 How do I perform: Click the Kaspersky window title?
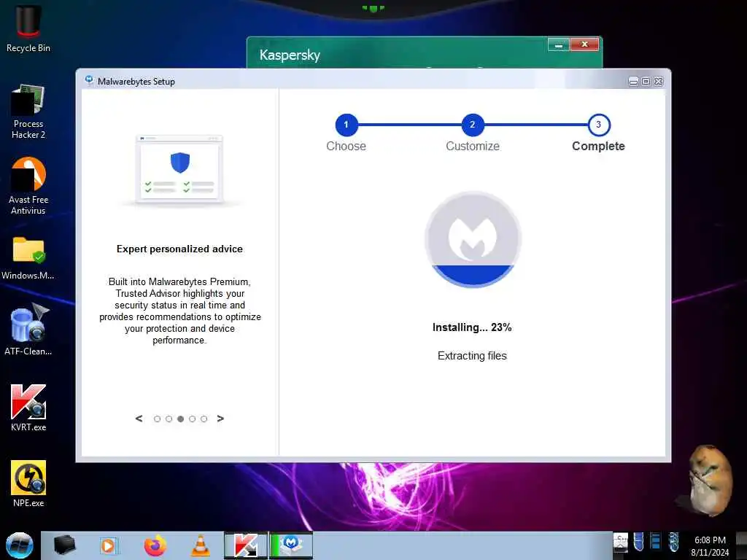[x=290, y=55]
